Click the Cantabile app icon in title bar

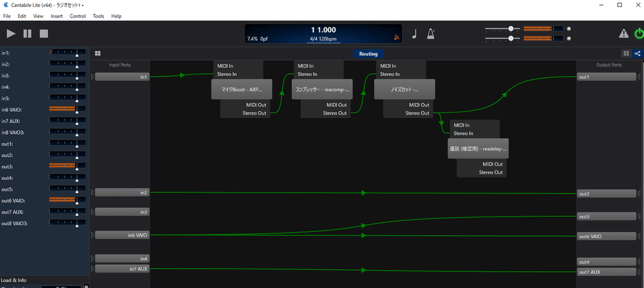(x=5, y=4)
